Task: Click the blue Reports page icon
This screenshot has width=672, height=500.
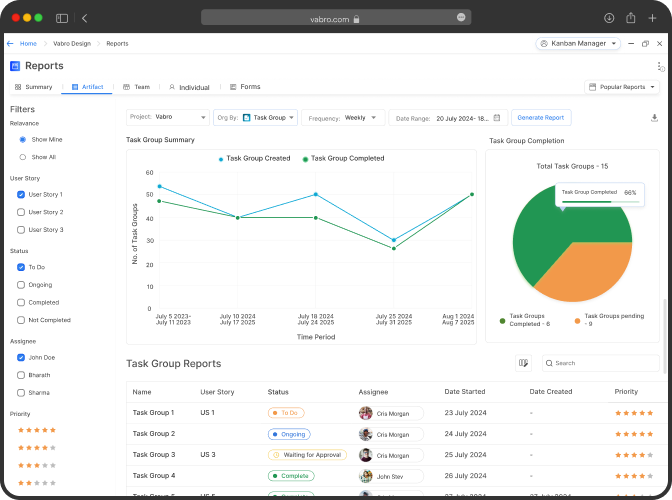Action: point(15,66)
